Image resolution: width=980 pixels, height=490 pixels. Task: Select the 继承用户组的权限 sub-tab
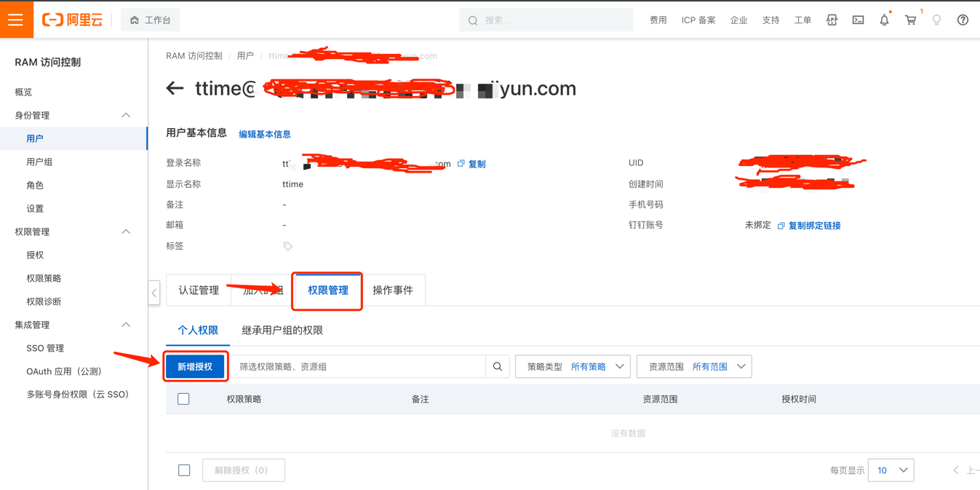tap(282, 331)
